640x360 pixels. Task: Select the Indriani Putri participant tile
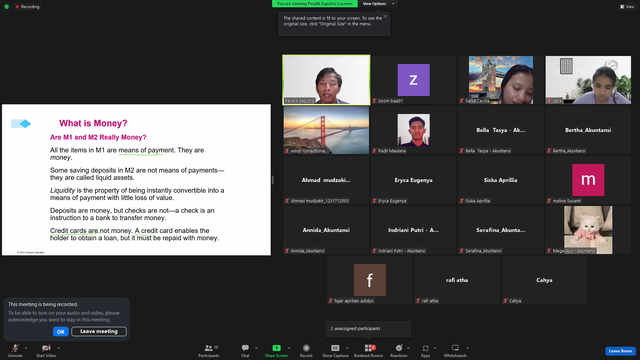point(413,230)
